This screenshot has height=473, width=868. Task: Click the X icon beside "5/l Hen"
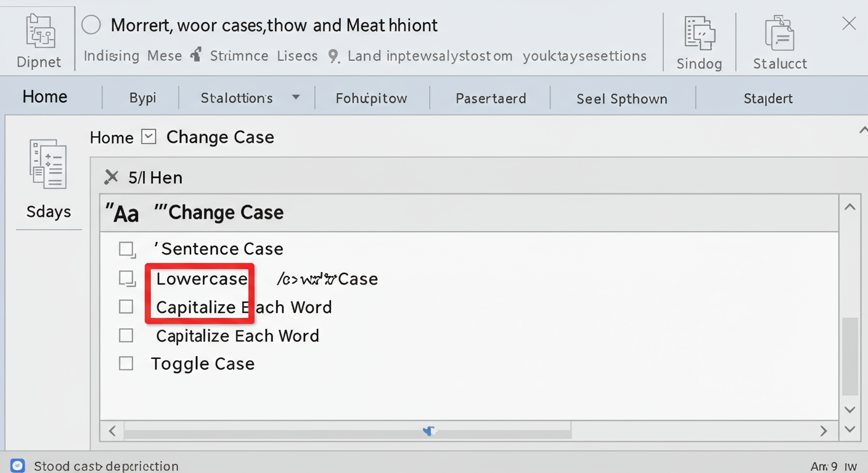(112, 177)
